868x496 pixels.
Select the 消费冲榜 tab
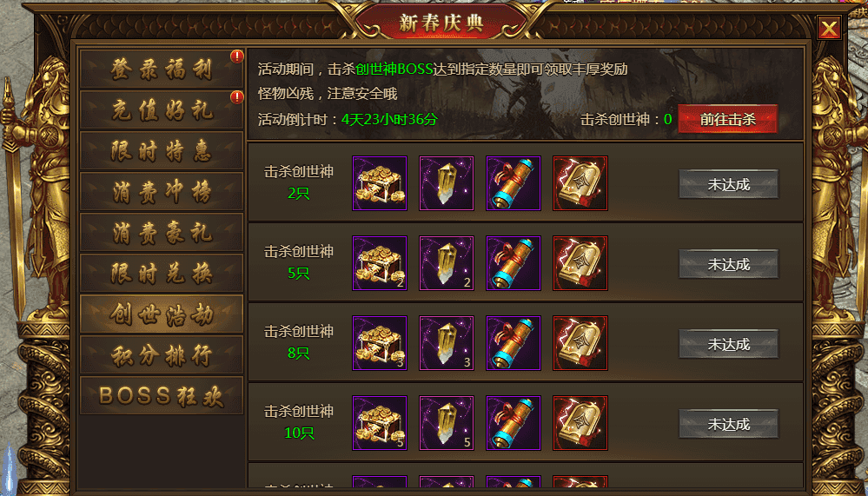coord(162,191)
